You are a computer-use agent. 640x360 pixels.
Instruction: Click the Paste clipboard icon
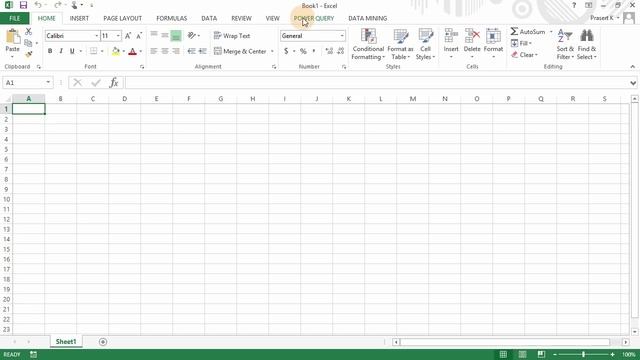13,37
